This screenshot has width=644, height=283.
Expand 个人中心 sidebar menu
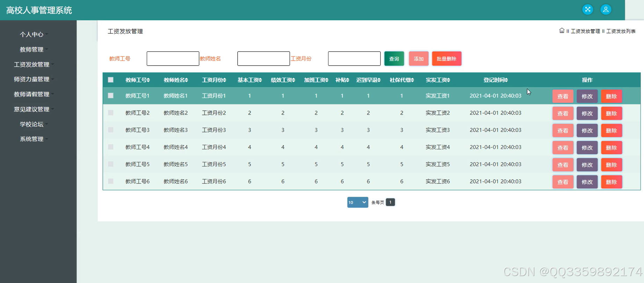pyautogui.click(x=34, y=35)
